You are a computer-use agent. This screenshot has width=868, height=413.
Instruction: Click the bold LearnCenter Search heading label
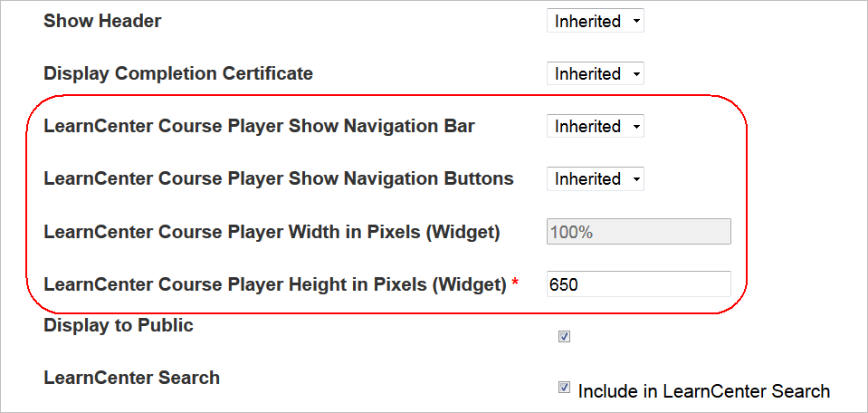(131, 378)
